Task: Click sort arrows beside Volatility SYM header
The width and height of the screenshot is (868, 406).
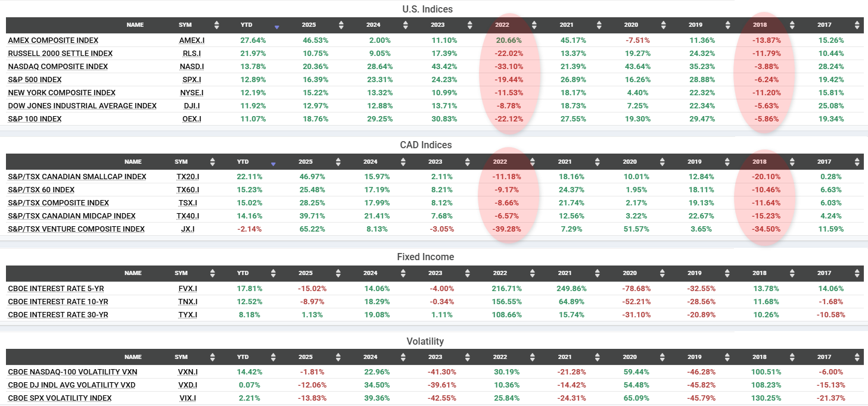Action: 213,357
